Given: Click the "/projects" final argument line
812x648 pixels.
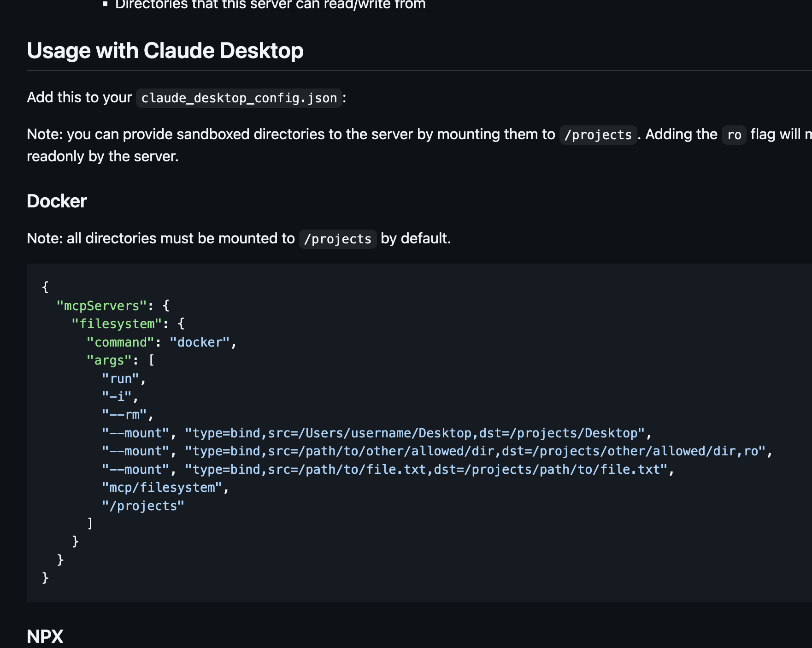Looking at the screenshot, I should (x=143, y=506).
